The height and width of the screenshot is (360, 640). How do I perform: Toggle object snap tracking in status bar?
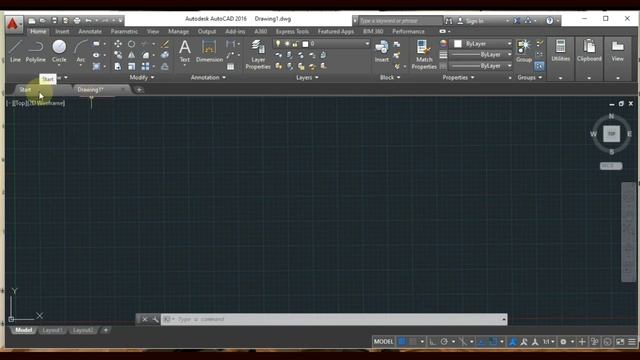(482, 342)
